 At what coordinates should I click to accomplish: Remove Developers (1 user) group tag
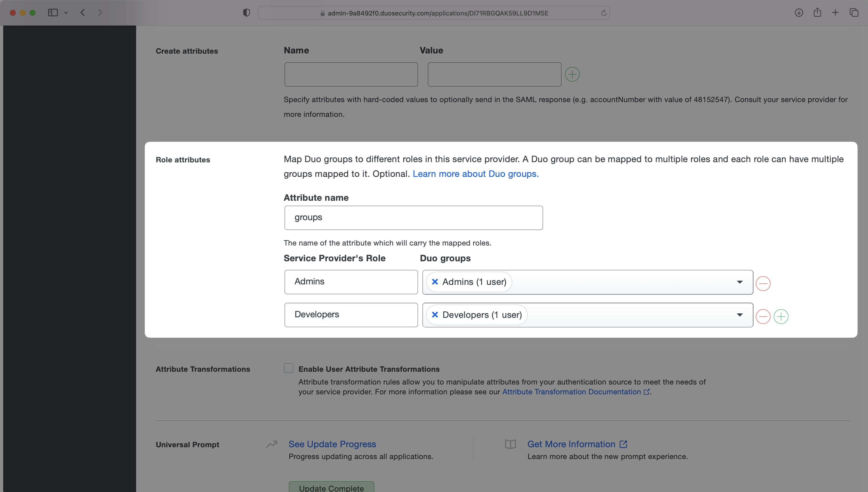pos(435,315)
